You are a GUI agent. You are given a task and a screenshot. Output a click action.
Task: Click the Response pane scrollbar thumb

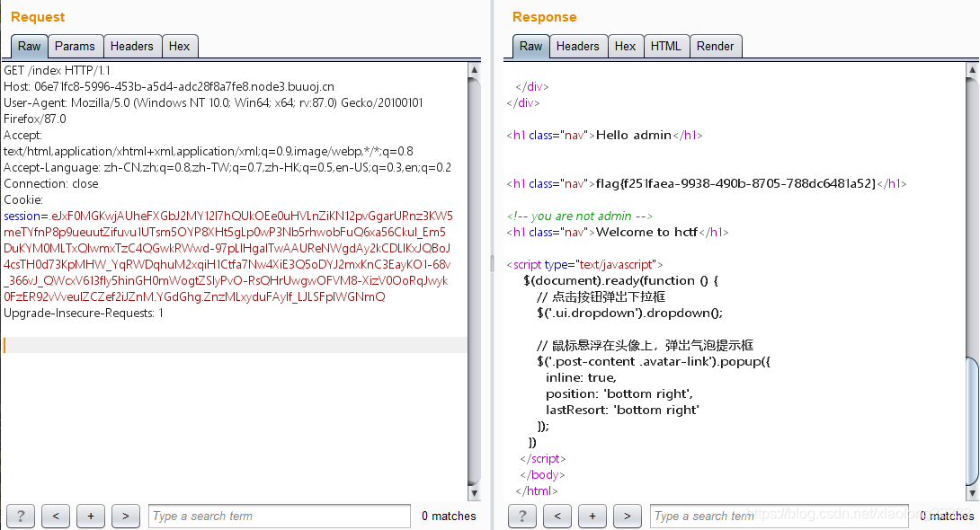click(972, 421)
